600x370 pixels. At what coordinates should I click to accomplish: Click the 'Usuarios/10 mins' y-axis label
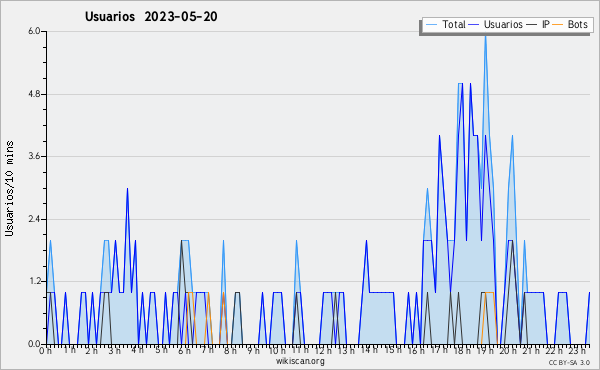(10, 188)
